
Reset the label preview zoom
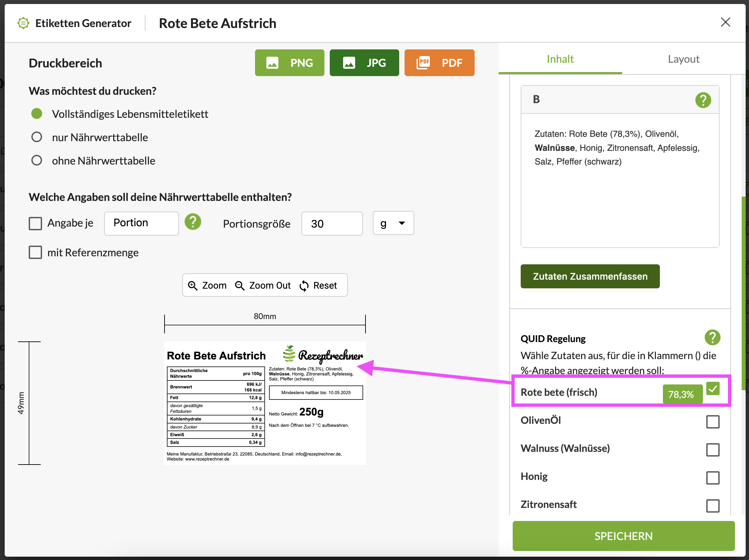(318, 285)
